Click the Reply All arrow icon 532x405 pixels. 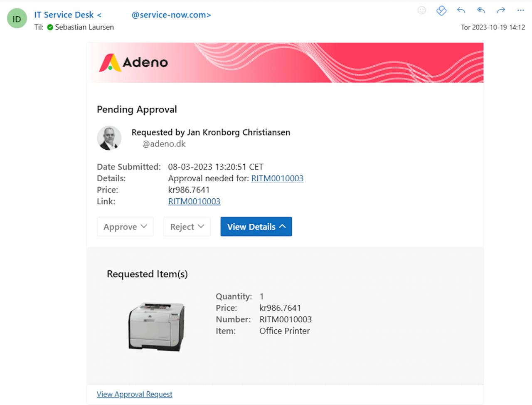[481, 10]
